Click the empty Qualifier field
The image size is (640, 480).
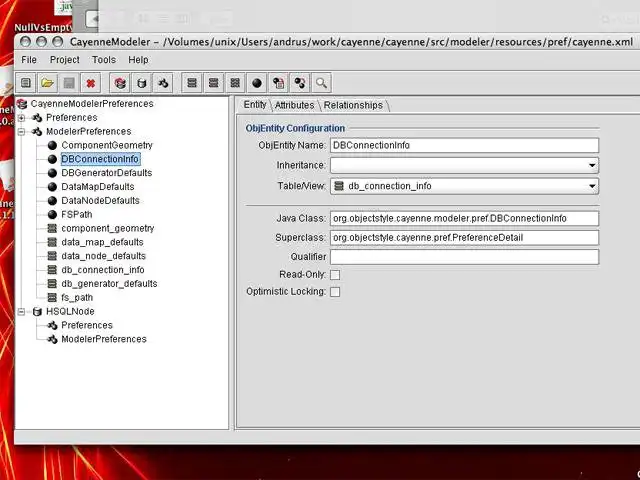pos(464,257)
